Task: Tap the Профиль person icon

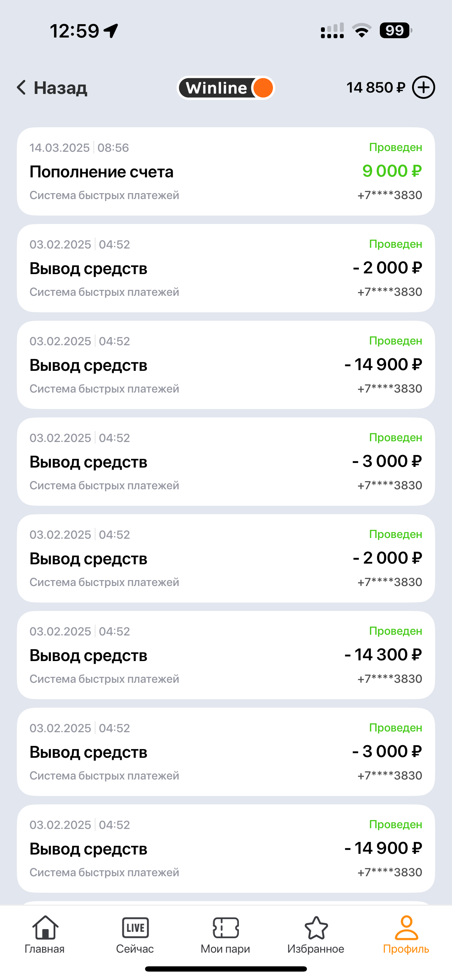Action: [x=406, y=927]
